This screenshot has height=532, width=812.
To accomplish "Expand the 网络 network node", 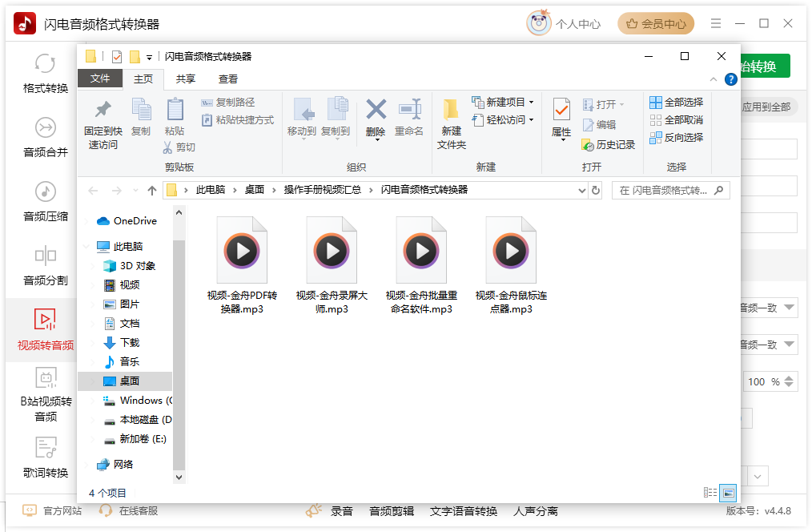I will coord(86,465).
